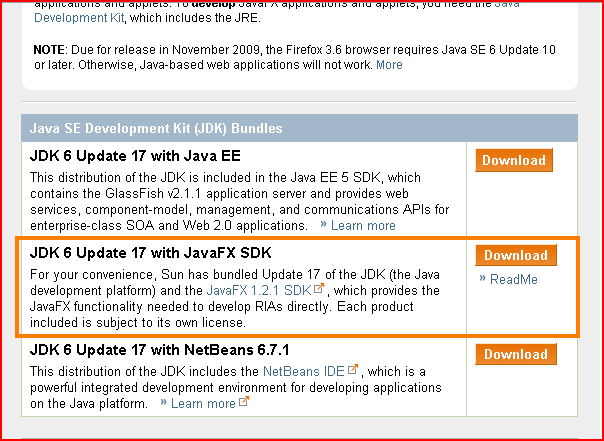Click the arrow bullet before ReadMe
The image size is (604, 441).
point(483,280)
